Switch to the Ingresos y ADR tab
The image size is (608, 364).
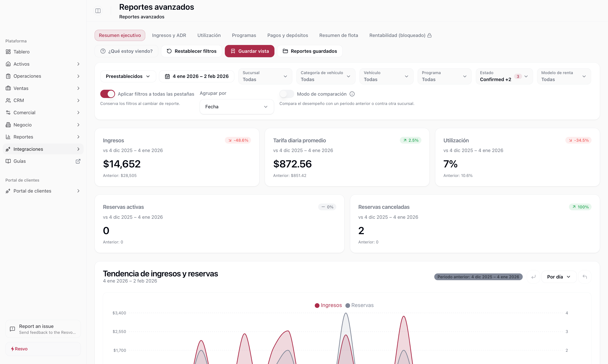pos(169,35)
